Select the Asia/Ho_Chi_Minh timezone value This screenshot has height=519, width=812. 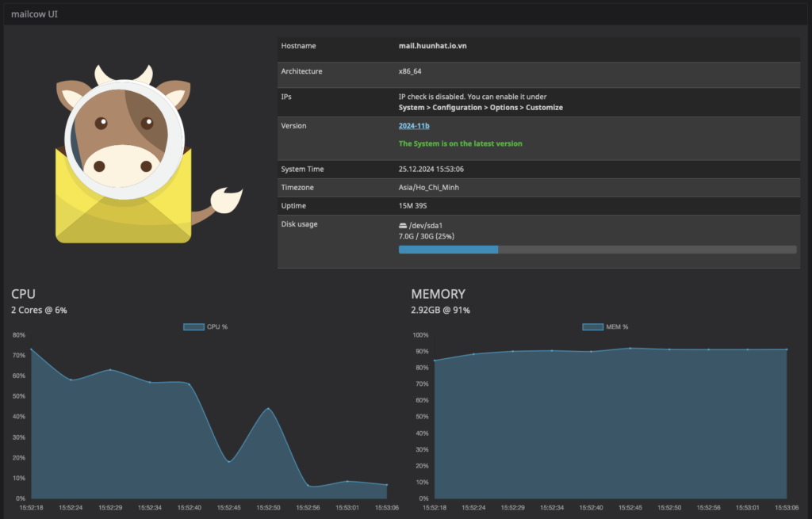(x=429, y=187)
